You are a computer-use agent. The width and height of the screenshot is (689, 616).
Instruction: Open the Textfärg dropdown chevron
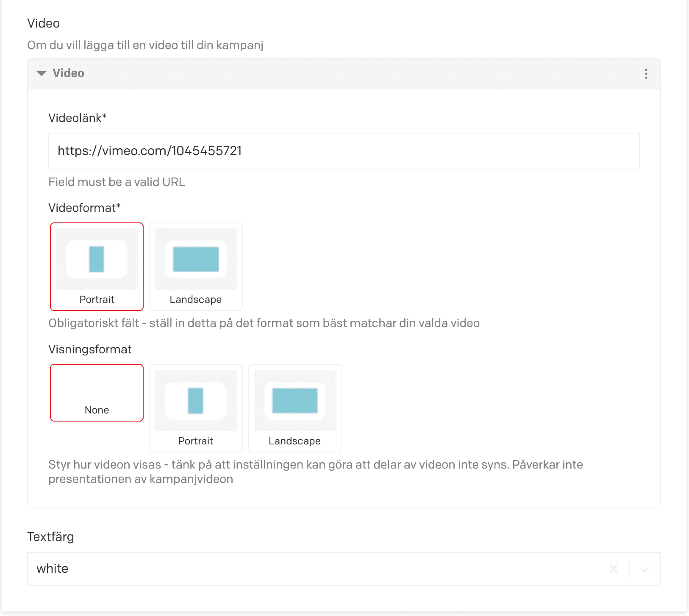click(645, 569)
